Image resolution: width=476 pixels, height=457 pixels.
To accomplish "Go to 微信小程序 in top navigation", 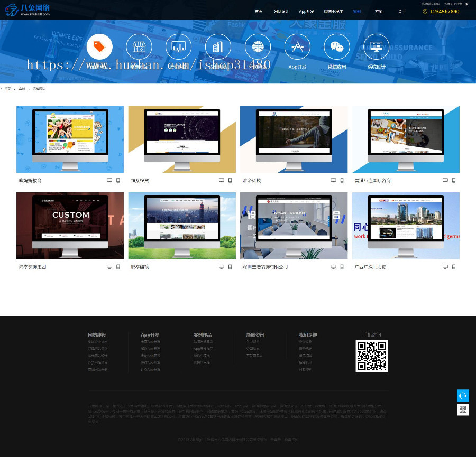I will (333, 12).
